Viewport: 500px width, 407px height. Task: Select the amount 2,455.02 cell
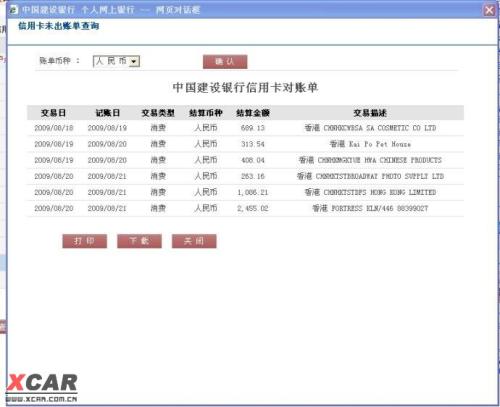point(253,208)
